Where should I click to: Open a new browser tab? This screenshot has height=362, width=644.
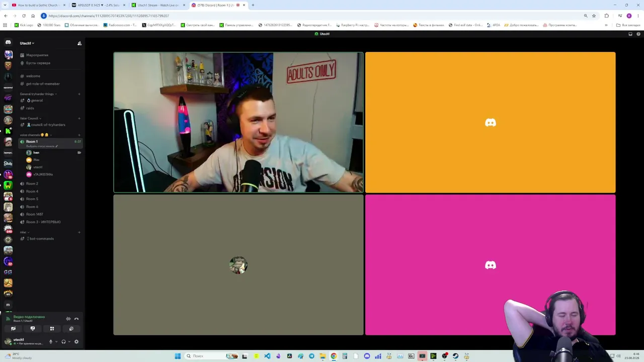point(253,5)
